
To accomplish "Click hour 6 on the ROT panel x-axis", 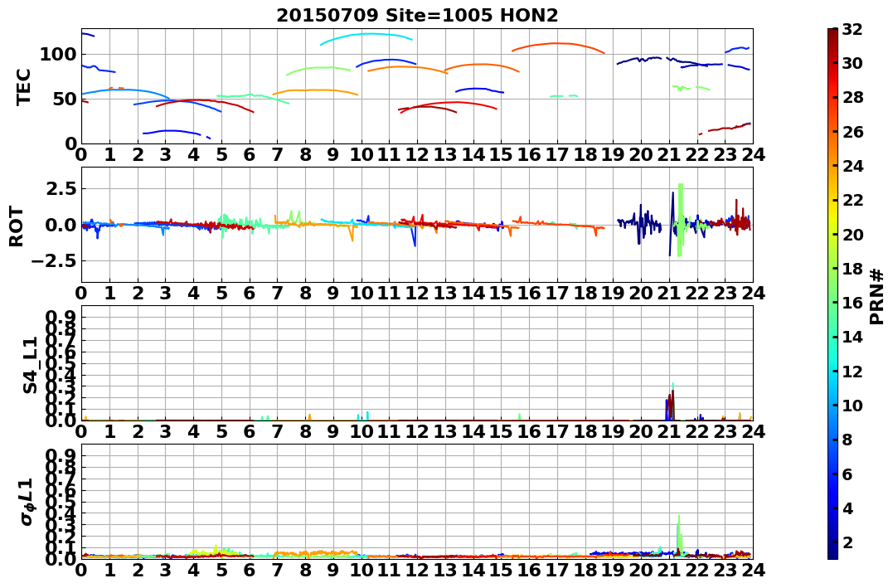I will point(250,293).
